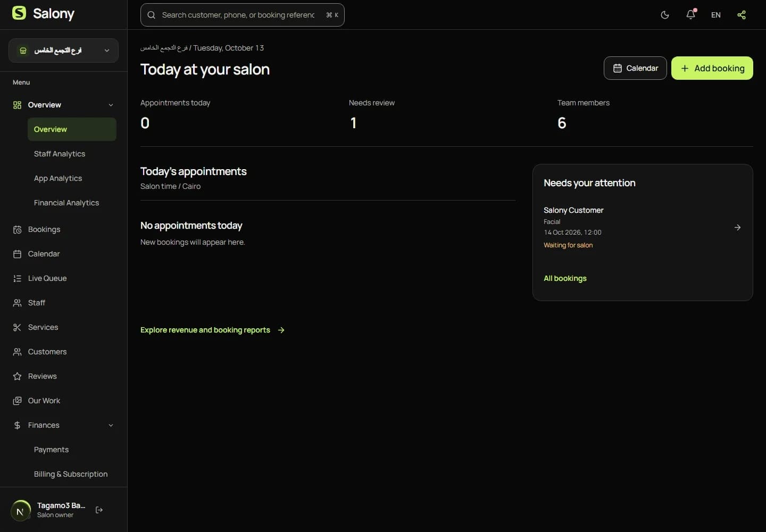This screenshot has width=766, height=532.
Task: Click the user avatar N
Action: (20, 511)
